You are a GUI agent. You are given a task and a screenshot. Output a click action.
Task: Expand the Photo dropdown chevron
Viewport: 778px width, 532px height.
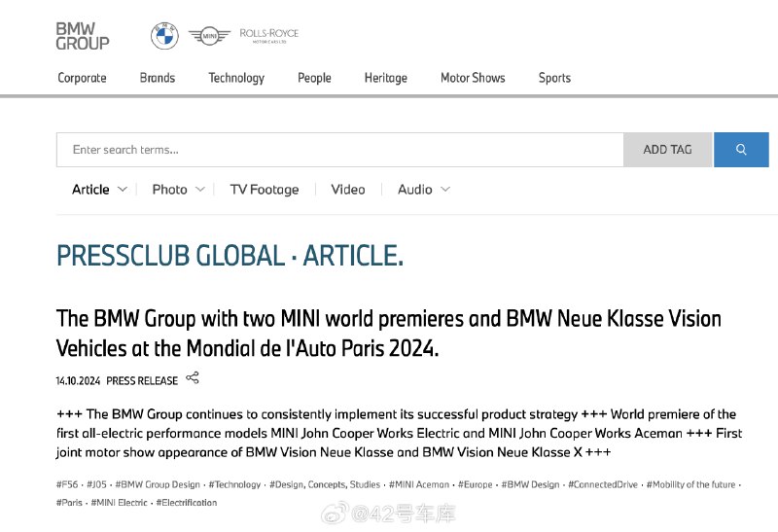pyautogui.click(x=200, y=189)
